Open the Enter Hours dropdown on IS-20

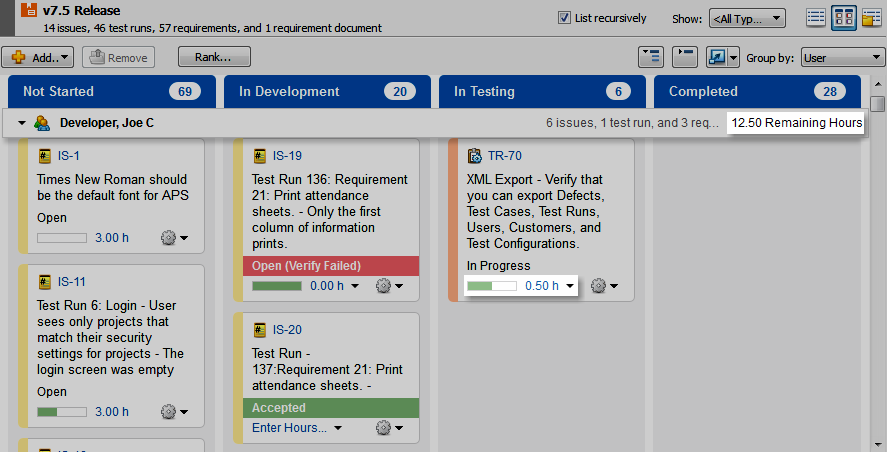[297, 428]
